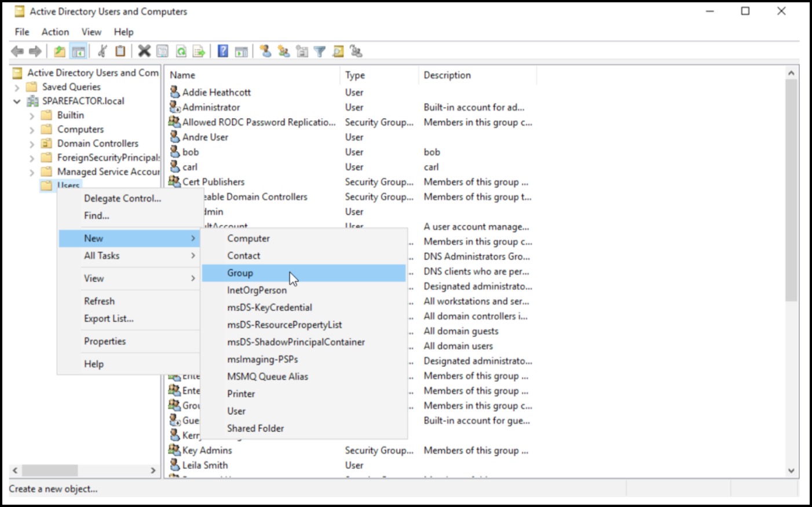This screenshot has width=812, height=507.
Task: Select MSMQ Queue Alias entry
Action: click(303, 376)
